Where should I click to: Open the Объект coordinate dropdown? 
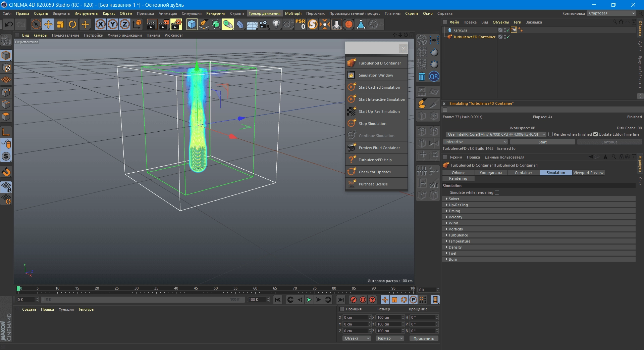pos(357,338)
